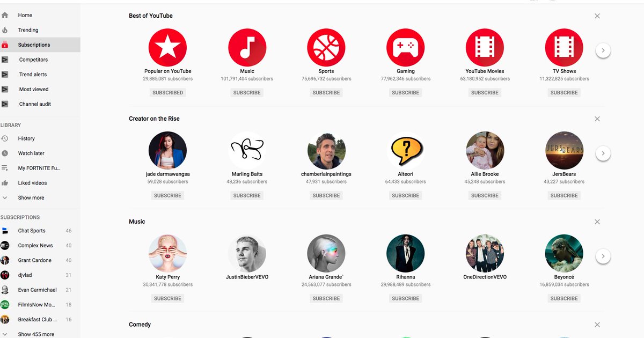Subscribe to Alteori channel
This screenshot has width=644, height=338.
[406, 196]
